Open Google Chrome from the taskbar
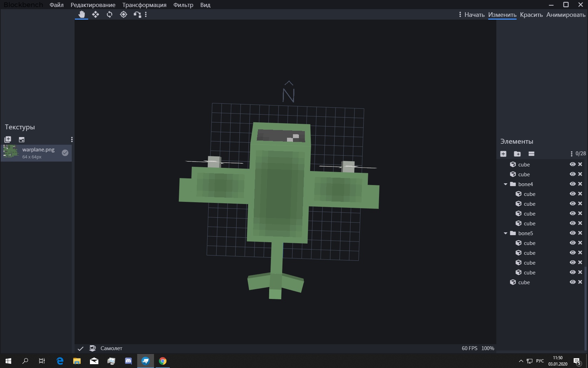The image size is (588, 368). [x=163, y=361]
